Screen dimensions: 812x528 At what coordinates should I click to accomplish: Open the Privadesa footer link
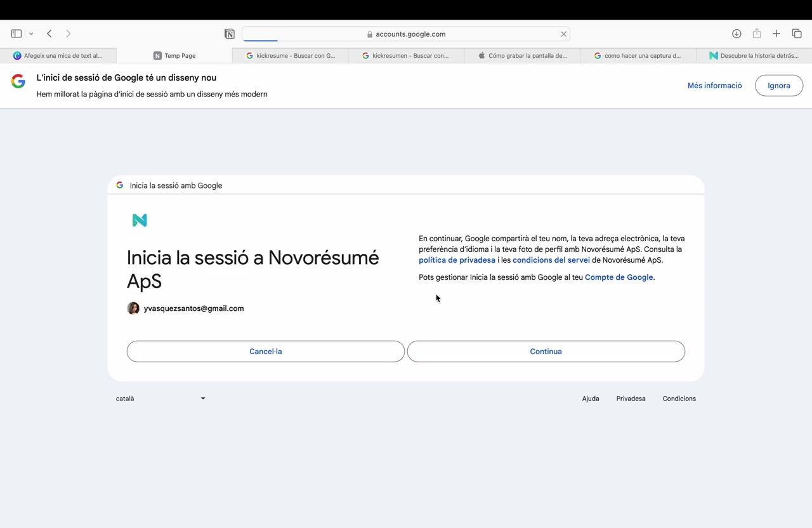click(631, 399)
